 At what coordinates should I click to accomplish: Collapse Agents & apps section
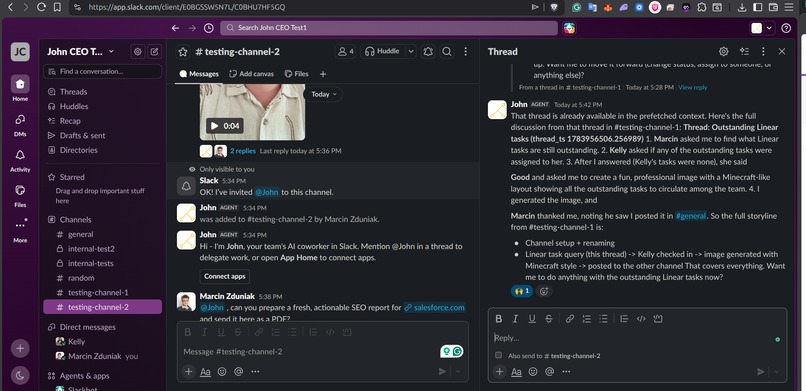(x=84, y=376)
